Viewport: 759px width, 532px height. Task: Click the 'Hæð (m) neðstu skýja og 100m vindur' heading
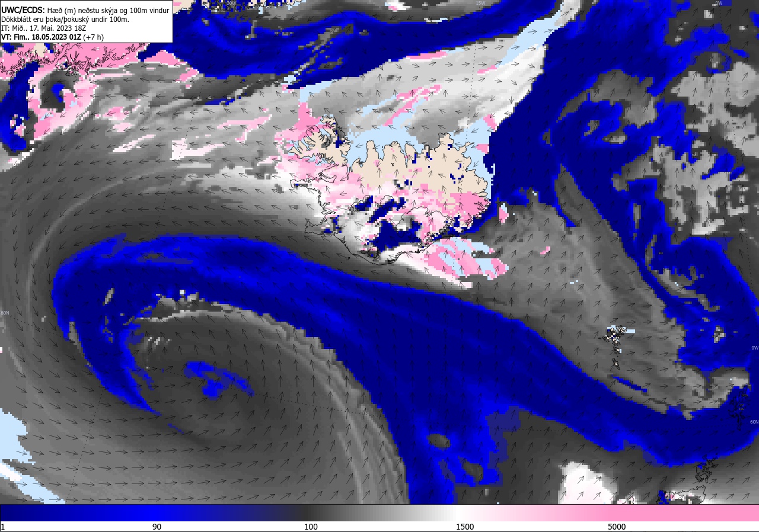(x=109, y=10)
